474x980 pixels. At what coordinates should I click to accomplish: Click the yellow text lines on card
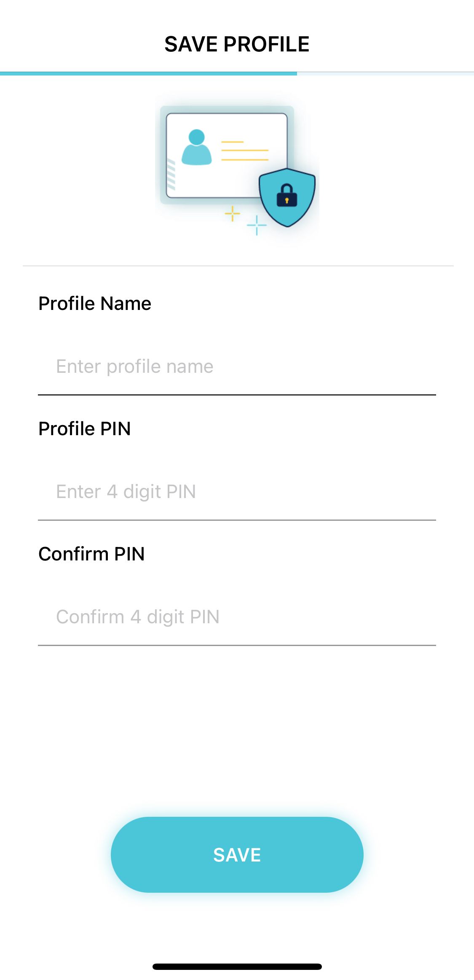coord(245,151)
